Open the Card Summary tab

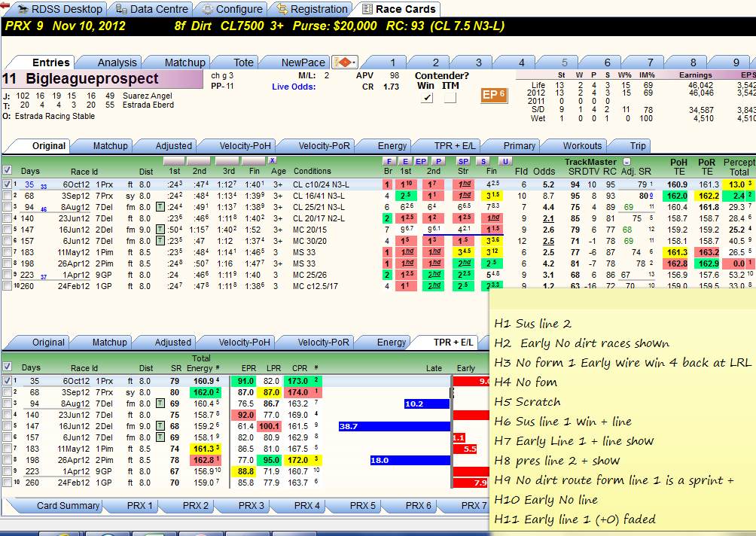69,506
